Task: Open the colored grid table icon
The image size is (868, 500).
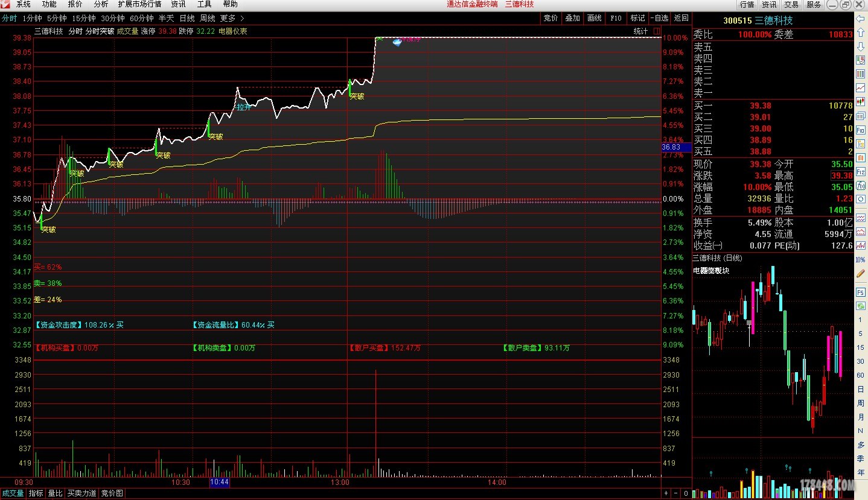Action: point(861,74)
